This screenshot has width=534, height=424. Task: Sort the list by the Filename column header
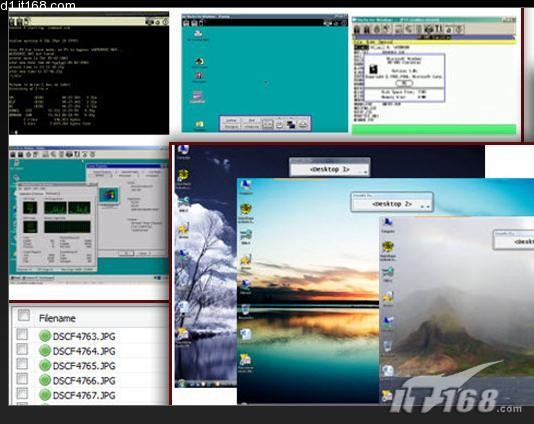point(57,318)
